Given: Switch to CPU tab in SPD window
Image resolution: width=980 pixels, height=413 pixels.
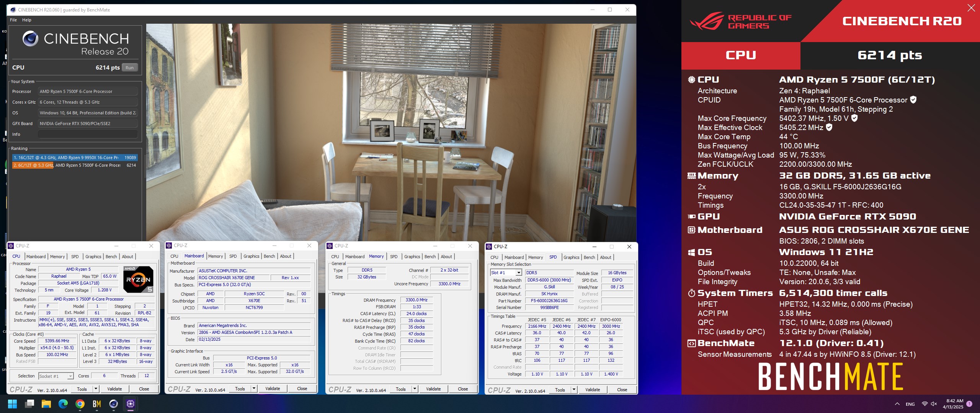Looking at the screenshot, I should pyautogui.click(x=494, y=257).
